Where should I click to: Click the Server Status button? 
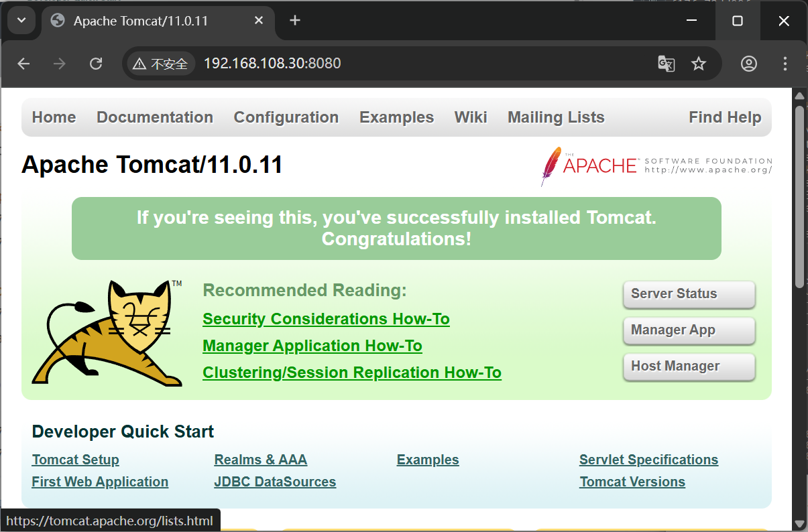click(689, 294)
